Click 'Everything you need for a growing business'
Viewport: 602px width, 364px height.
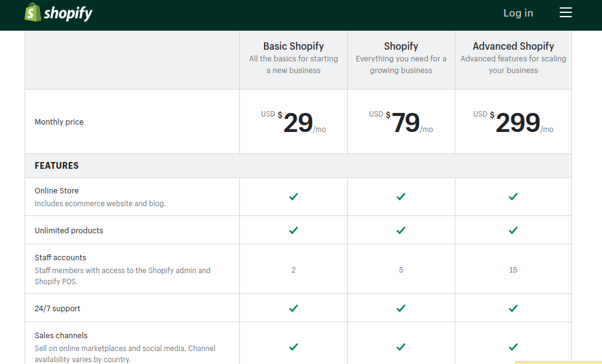(401, 64)
